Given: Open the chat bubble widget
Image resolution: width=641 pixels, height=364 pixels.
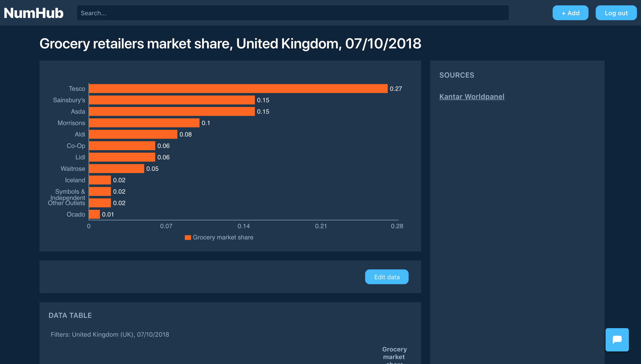Looking at the screenshot, I should click(617, 340).
